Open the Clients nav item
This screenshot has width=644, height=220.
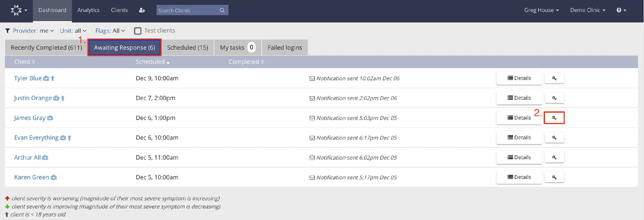tap(119, 10)
